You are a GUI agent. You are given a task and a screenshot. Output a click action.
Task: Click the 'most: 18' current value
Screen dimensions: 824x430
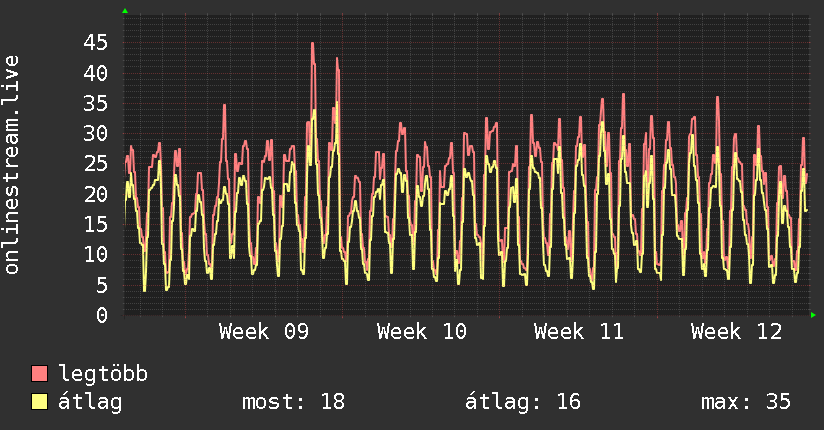coord(293,402)
